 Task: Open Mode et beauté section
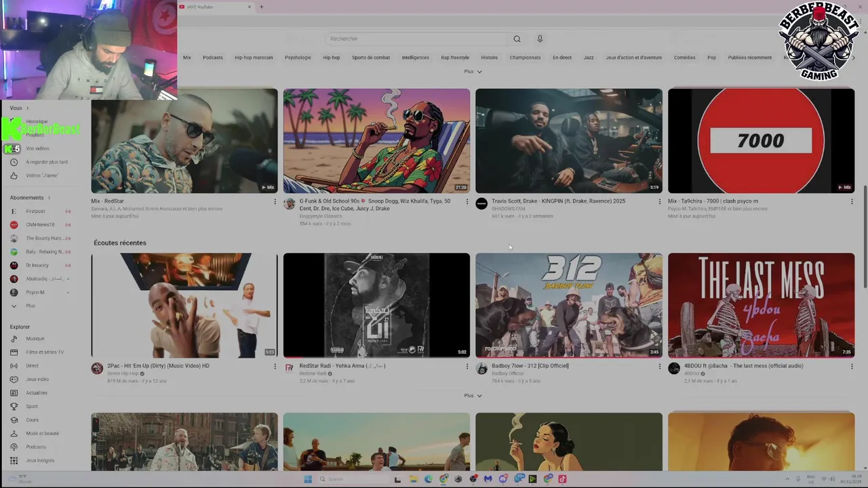click(x=42, y=433)
